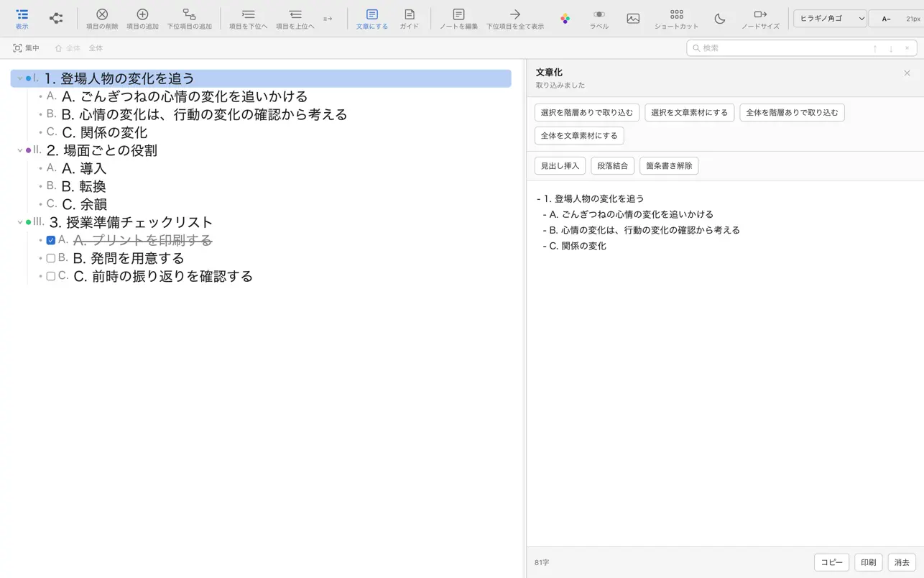The width and height of the screenshot is (924, 578).
Task: Click the home 全体 icon
Action: click(58, 48)
